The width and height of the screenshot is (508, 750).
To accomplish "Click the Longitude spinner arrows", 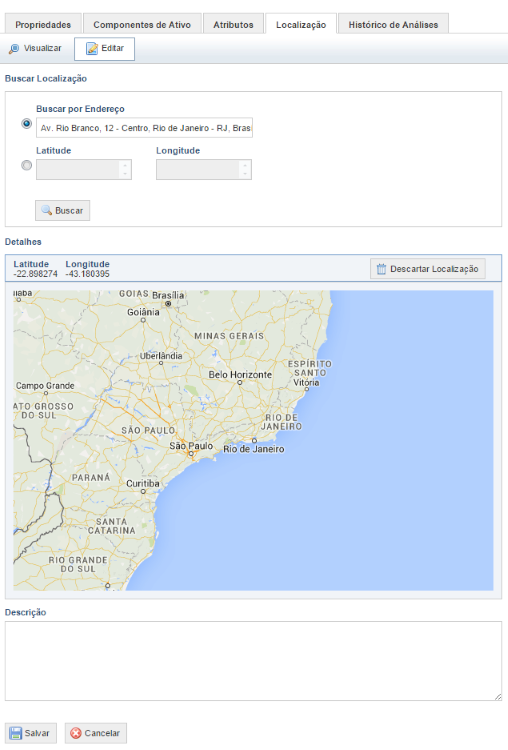I will (245, 169).
